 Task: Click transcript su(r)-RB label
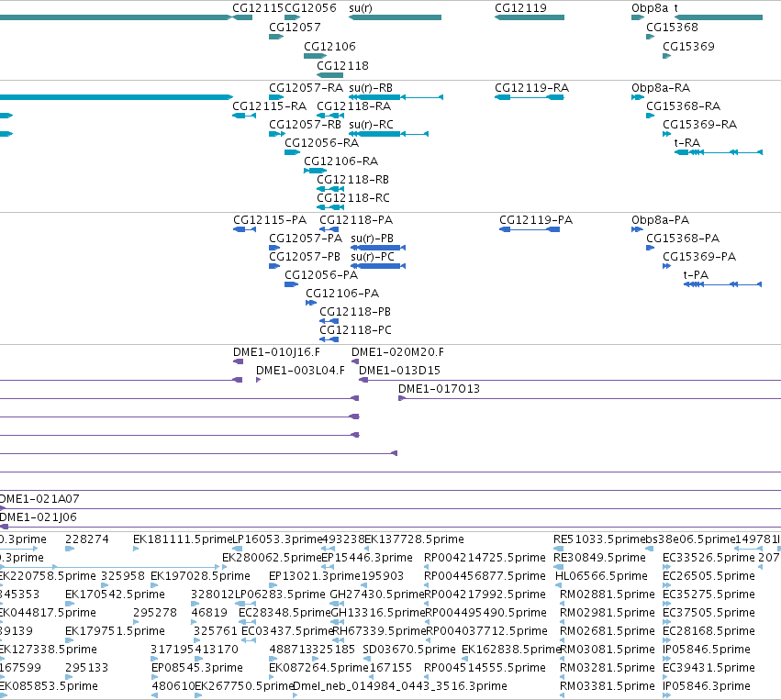(x=371, y=88)
